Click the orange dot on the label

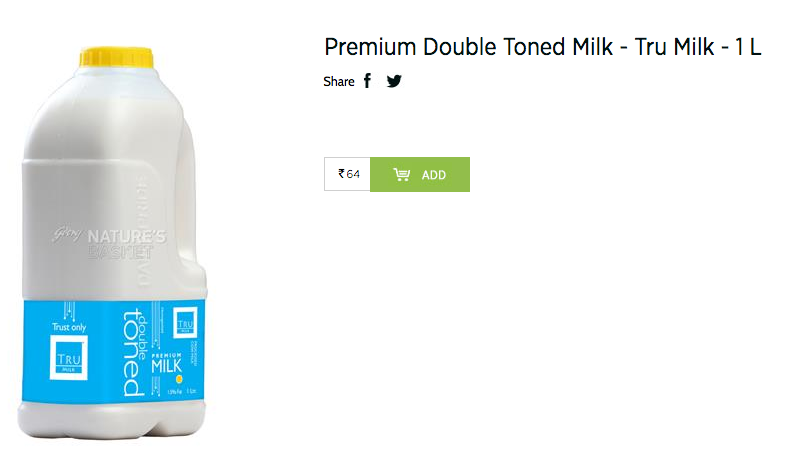coord(179,380)
